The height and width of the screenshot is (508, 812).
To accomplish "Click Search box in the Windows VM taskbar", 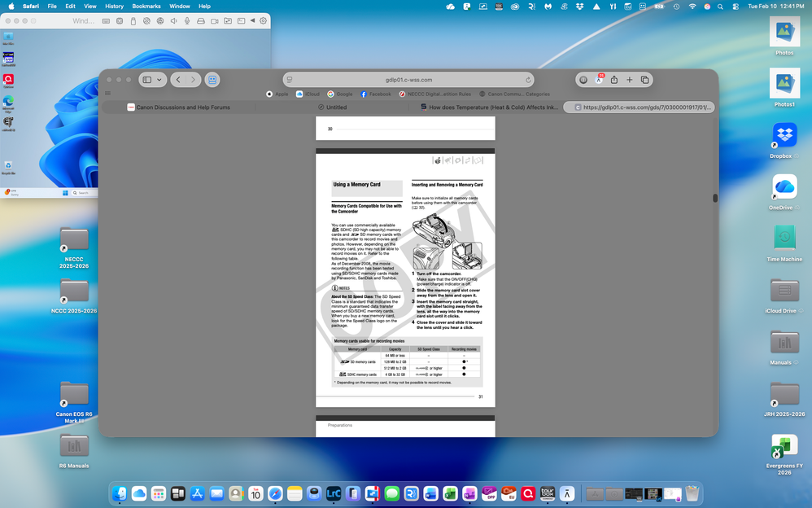I will 83,193.
